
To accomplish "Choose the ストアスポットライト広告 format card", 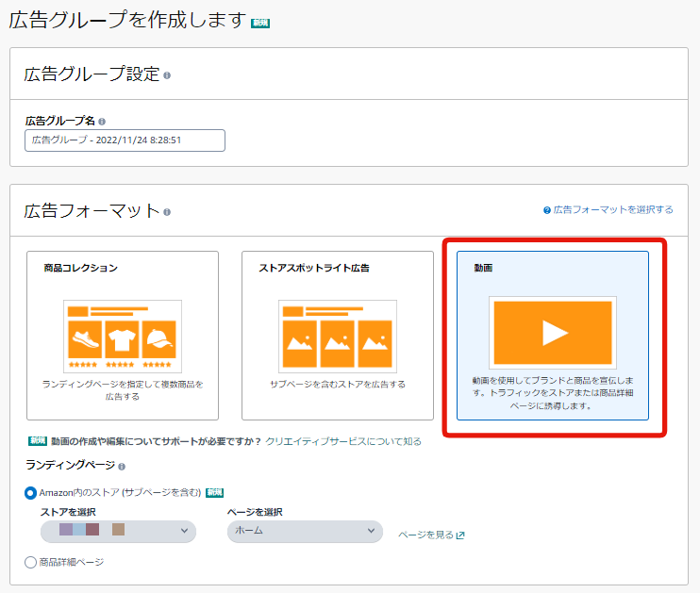I will (337, 335).
